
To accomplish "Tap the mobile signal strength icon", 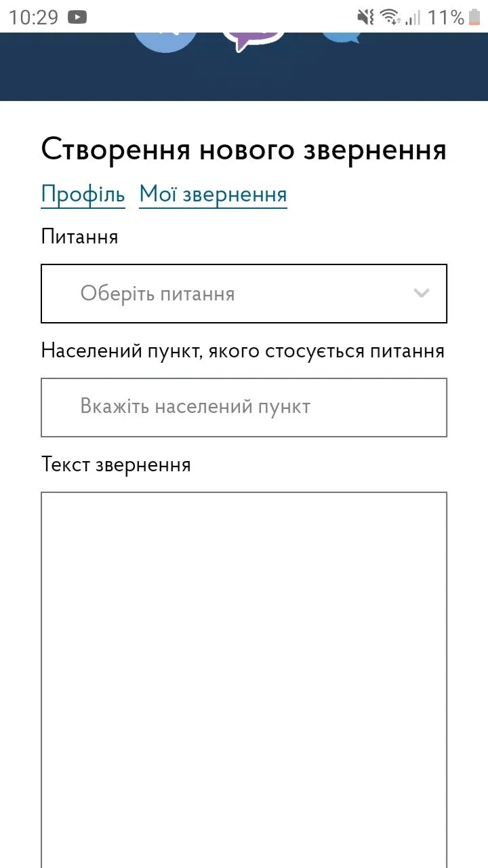I will tap(413, 17).
